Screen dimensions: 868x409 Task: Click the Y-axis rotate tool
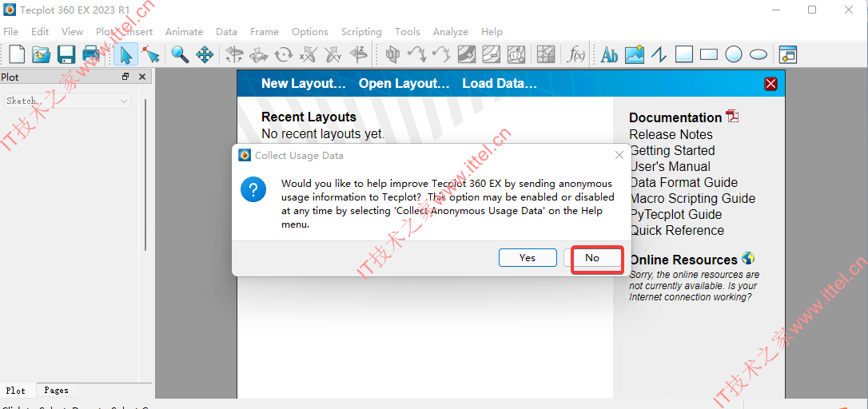333,54
